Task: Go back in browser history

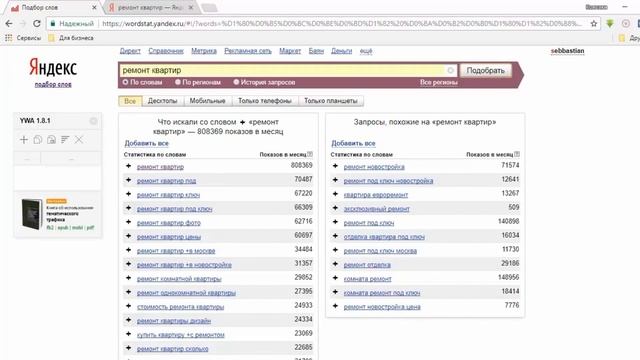Action: pos(9,24)
